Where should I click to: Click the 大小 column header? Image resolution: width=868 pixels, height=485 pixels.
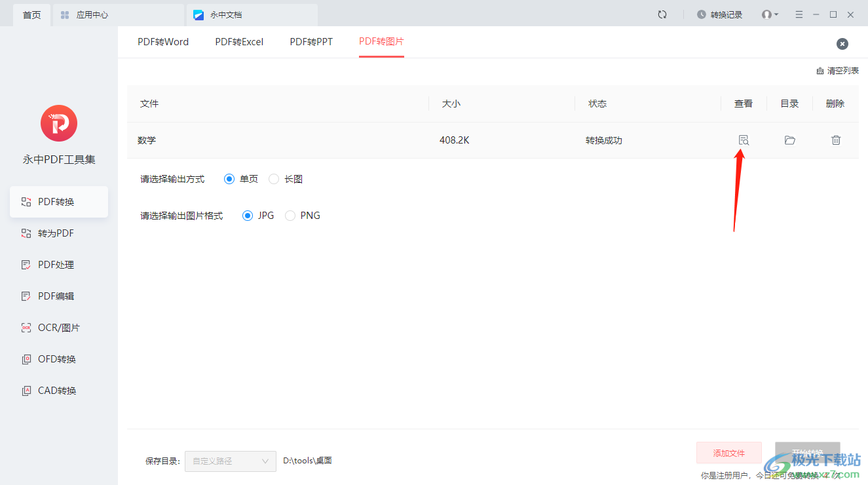(451, 104)
